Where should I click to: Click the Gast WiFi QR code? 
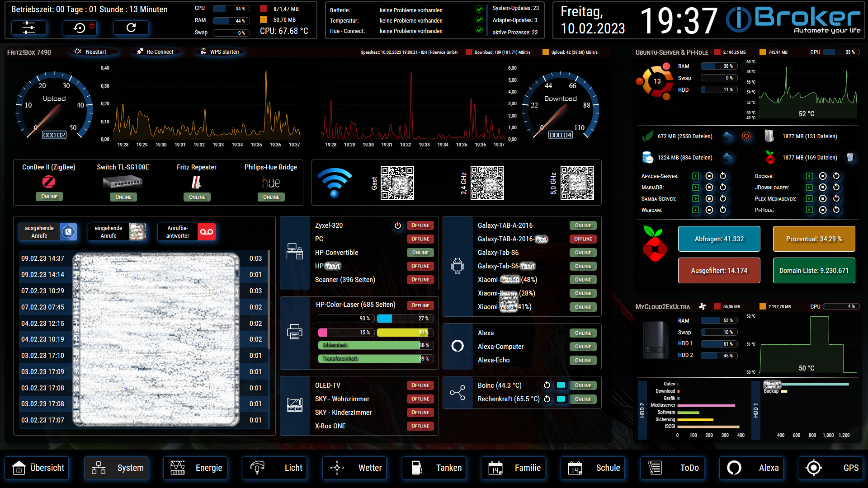397,183
